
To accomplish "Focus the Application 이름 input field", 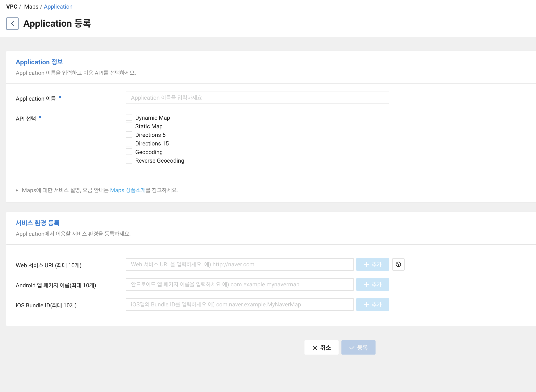I will click(x=257, y=98).
